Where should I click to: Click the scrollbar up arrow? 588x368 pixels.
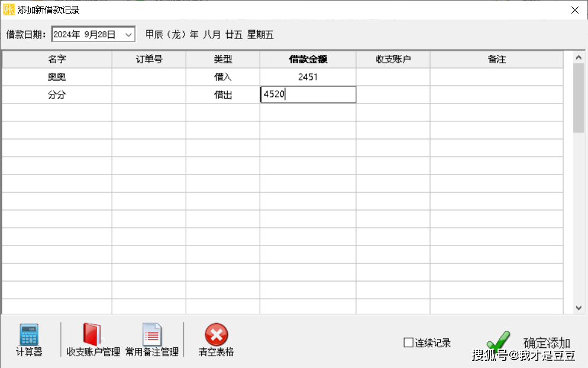579,57
